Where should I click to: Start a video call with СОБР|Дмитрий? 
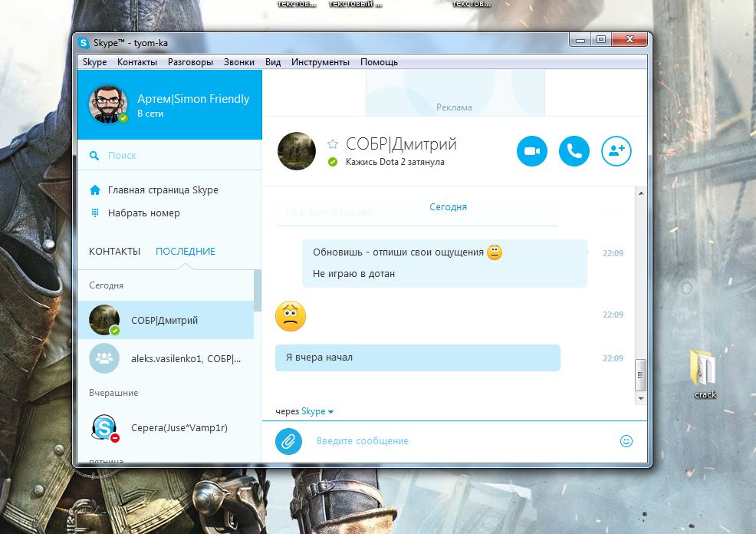(x=532, y=151)
